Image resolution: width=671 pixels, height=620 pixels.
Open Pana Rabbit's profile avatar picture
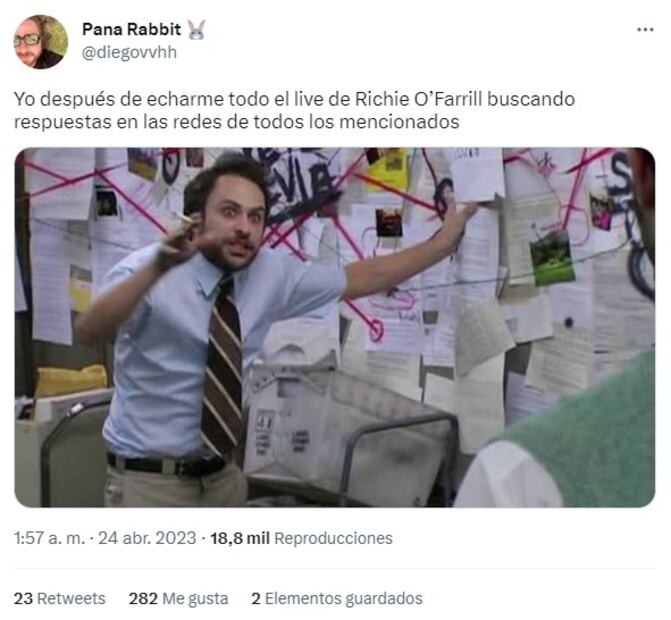[x=41, y=42]
